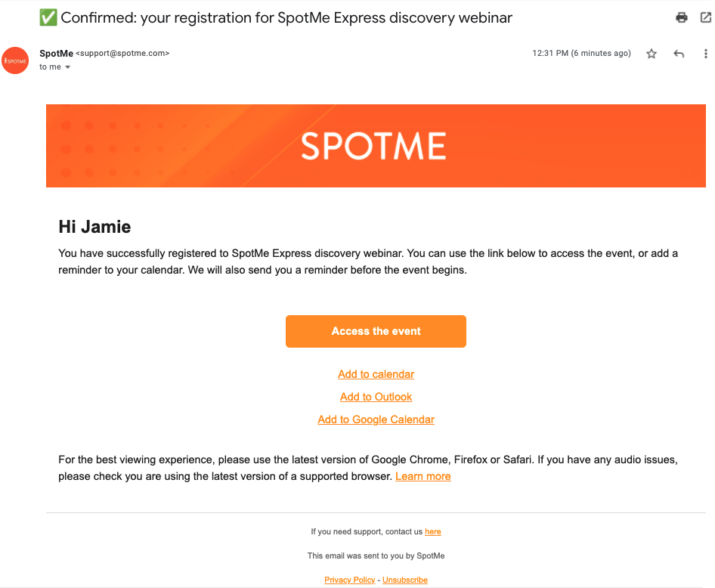This screenshot has width=715, height=588.
Task: Reply using the arrow icon
Action: click(679, 54)
